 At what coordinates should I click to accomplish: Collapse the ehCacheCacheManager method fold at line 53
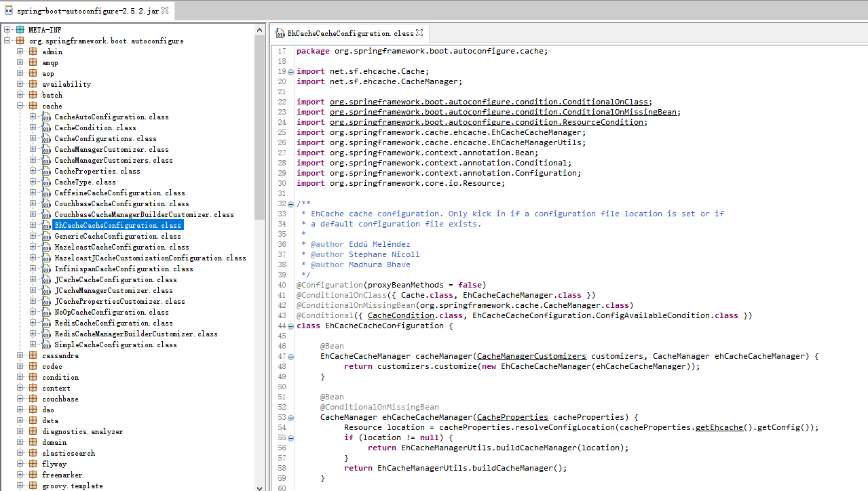(291, 417)
